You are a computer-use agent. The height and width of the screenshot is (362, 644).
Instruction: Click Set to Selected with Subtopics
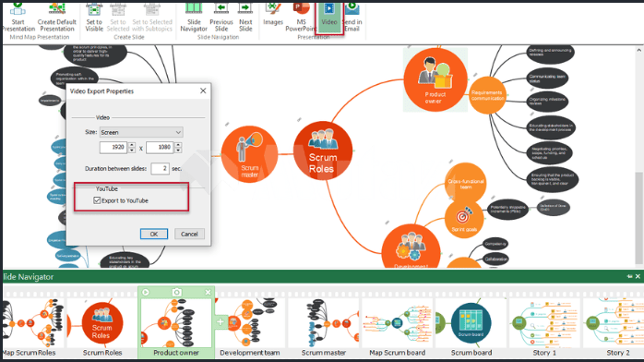[x=152, y=18]
